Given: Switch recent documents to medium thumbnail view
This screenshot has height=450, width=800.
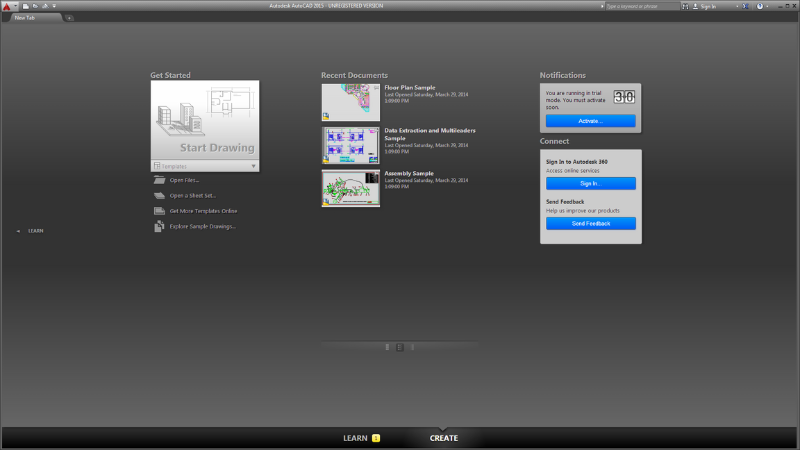Looking at the screenshot, I should [399, 347].
